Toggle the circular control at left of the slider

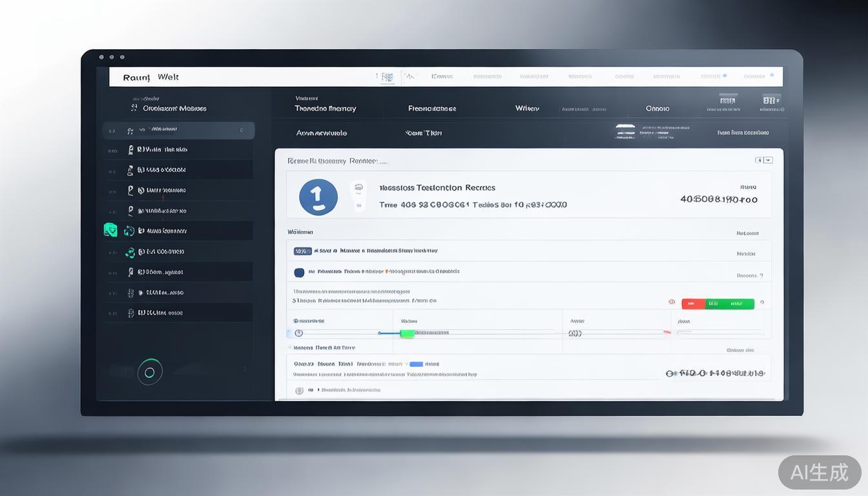click(298, 332)
